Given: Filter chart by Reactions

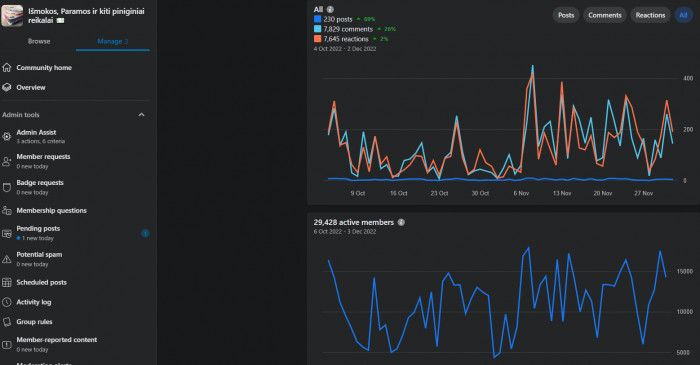Looking at the screenshot, I should click(x=650, y=15).
